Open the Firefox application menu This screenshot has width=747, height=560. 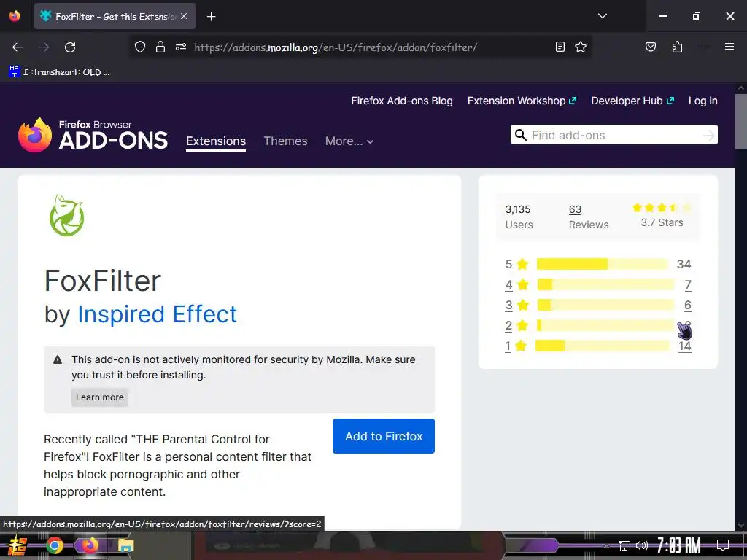coord(729,47)
